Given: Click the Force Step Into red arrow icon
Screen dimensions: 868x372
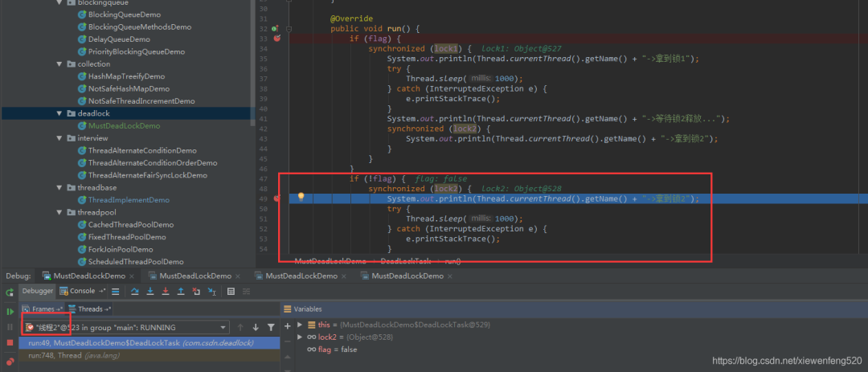Looking at the screenshot, I should (165, 291).
